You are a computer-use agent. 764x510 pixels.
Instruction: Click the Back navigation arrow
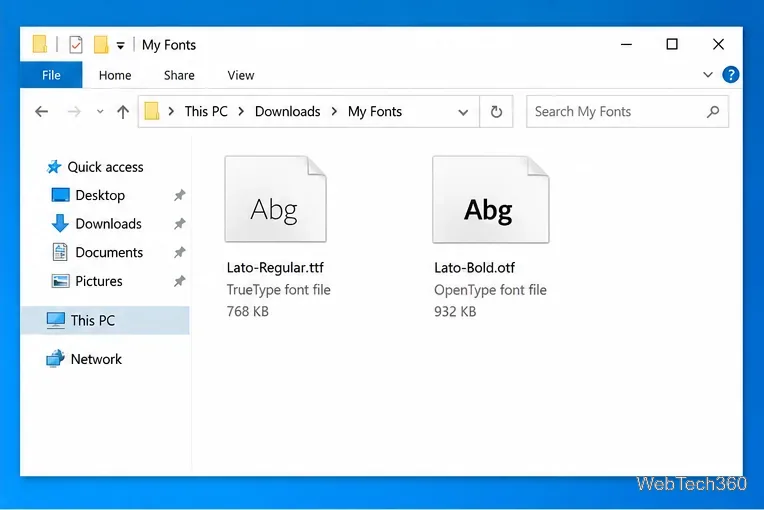click(x=42, y=112)
